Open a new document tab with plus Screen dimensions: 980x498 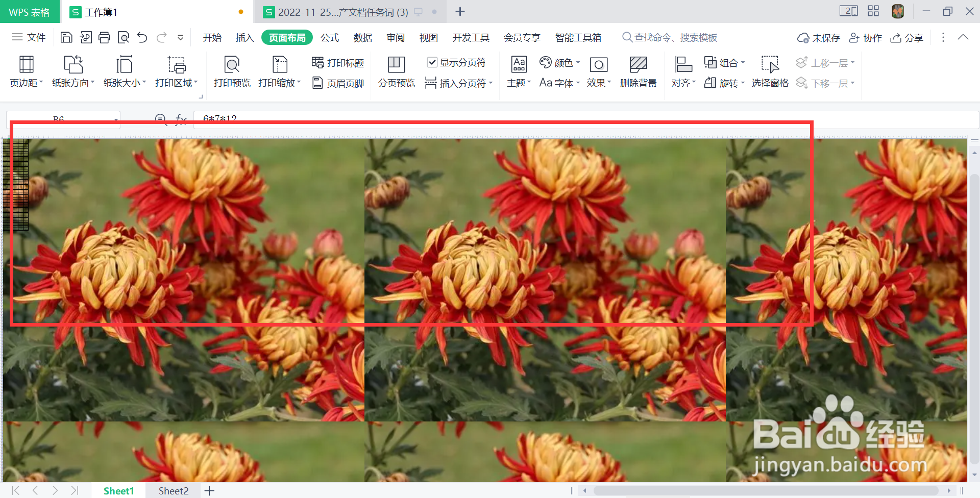pyautogui.click(x=460, y=11)
